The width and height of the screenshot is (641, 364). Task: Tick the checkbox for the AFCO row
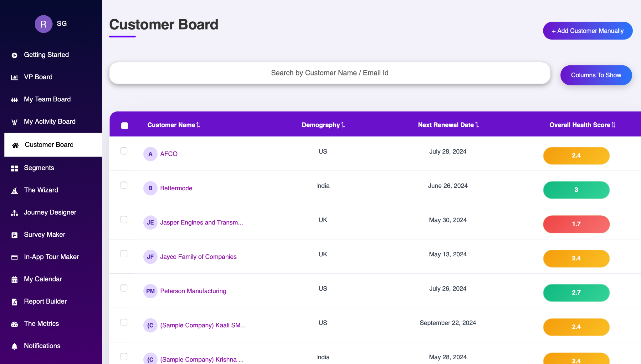click(x=124, y=151)
